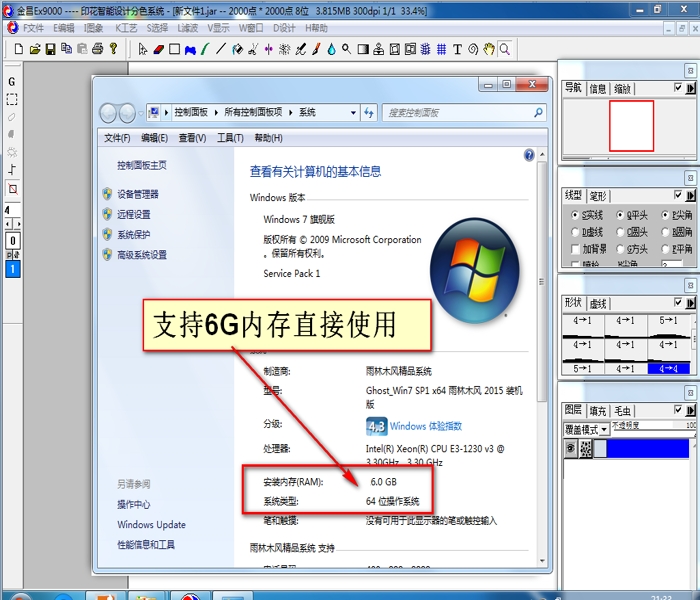Switch to the 虚线 tab
Screen dimensions: 700x600
coord(598,304)
